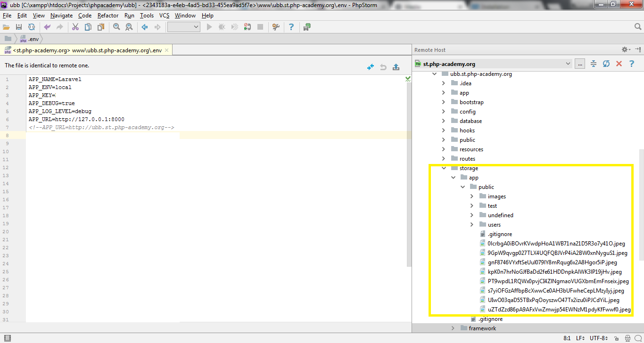
Task: Revert changes with the rollback arrow in the notification bar
Action: [x=383, y=67]
